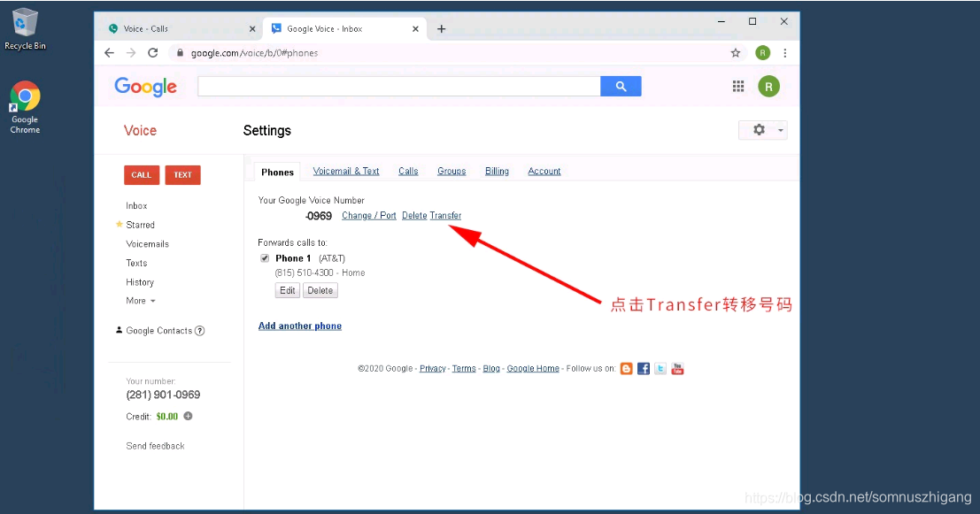Viewport: 980px width, 514px height.
Task: Select the Phones settings tab
Action: [x=277, y=172]
